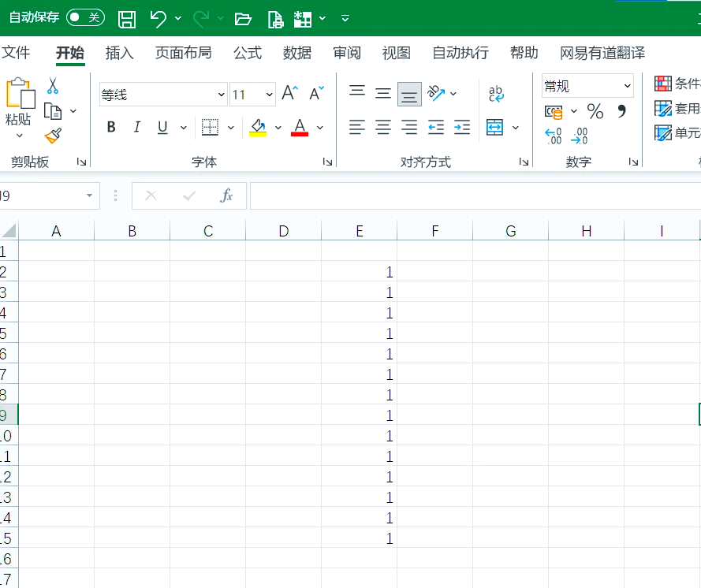
Task: Click the Wrap Text icon
Action: (x=496, y=93)
